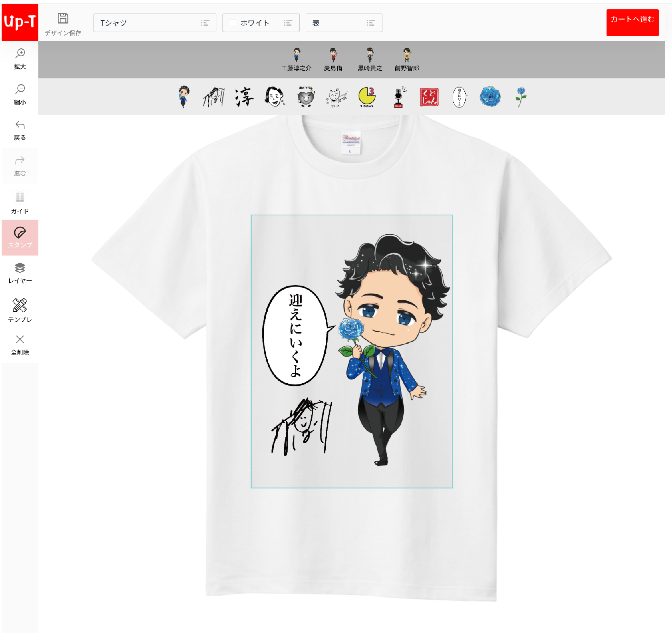Click the zoom in (拡大) icon
This screenshot has width=672, height=633.
[x=20, y=54]
